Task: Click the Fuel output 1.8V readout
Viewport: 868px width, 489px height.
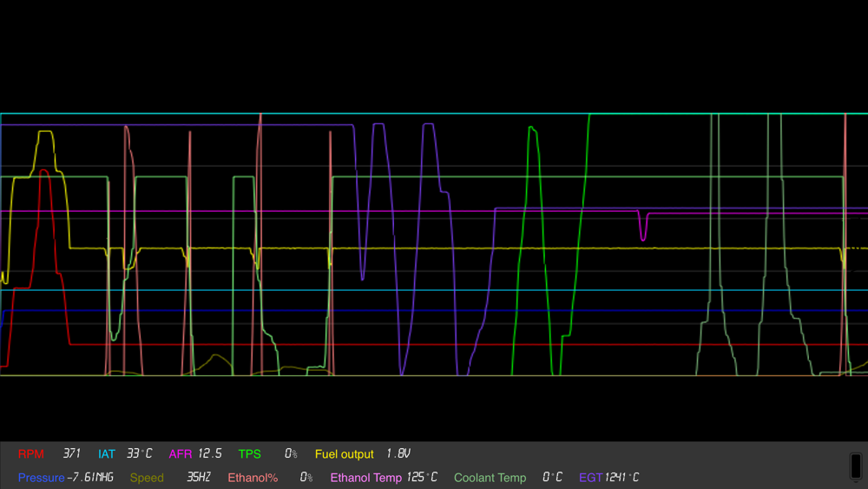Action: 398,453
